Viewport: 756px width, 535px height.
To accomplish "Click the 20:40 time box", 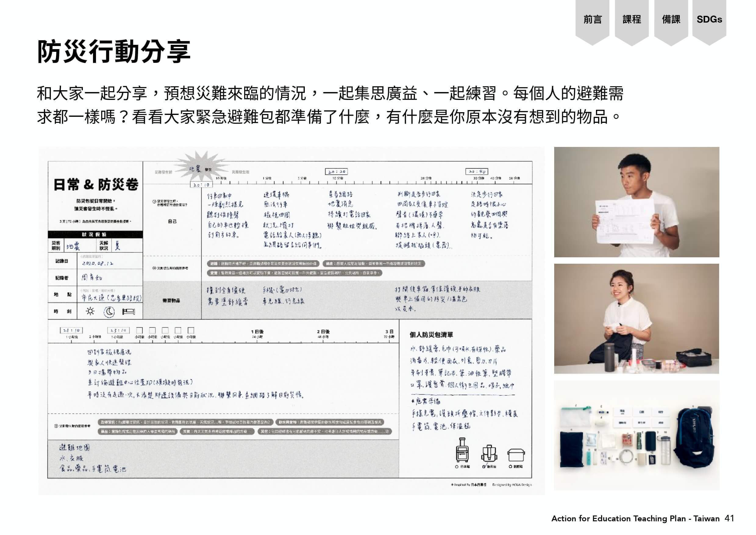I will (x=477, y=171).
